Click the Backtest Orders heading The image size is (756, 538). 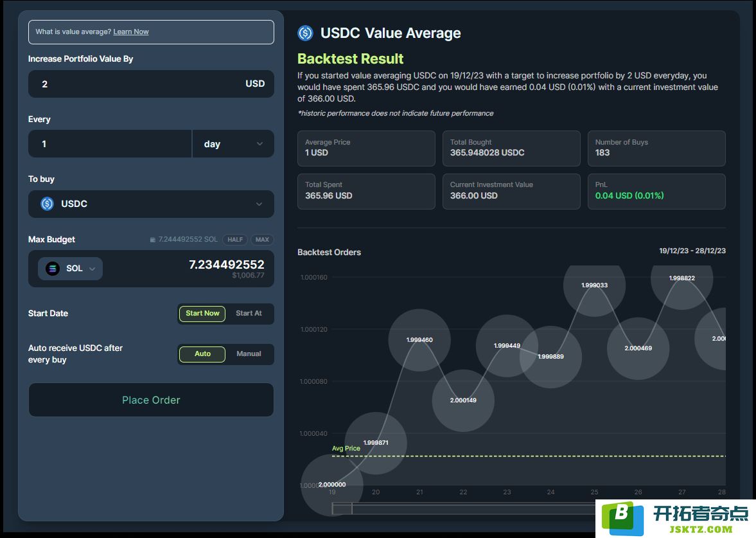[329, 253]
